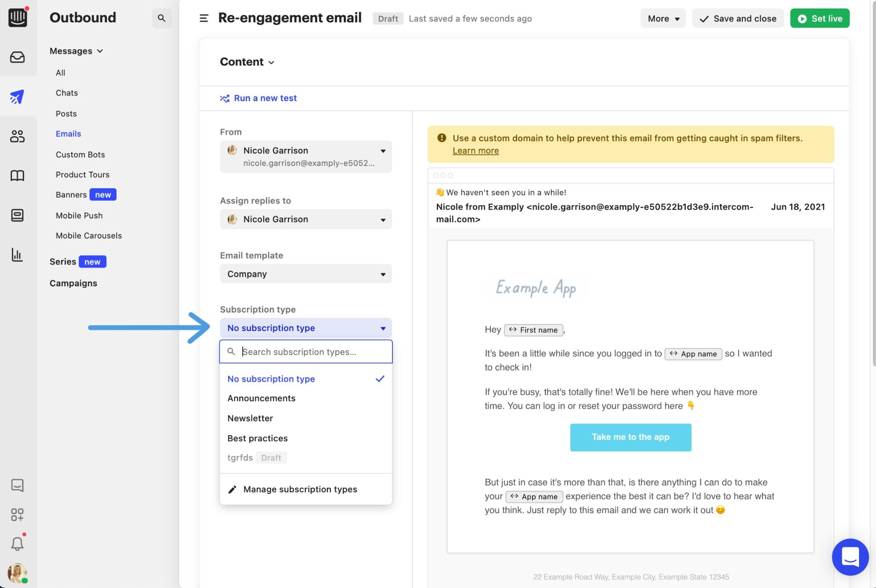Click the pencil icon for Manage subscription types
The width and height of the screenshot is (876, 588).
[x=232, y=489]
